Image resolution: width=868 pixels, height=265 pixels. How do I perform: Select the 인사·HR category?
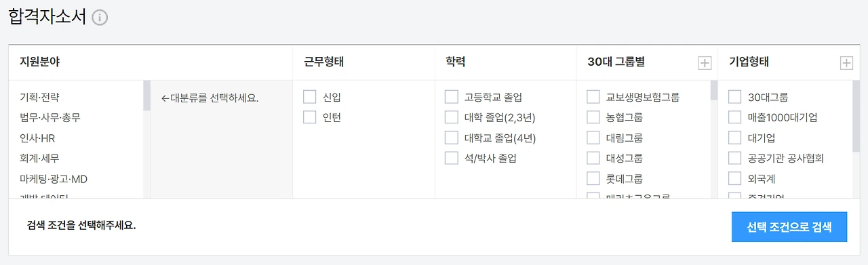tap(37, 138)
